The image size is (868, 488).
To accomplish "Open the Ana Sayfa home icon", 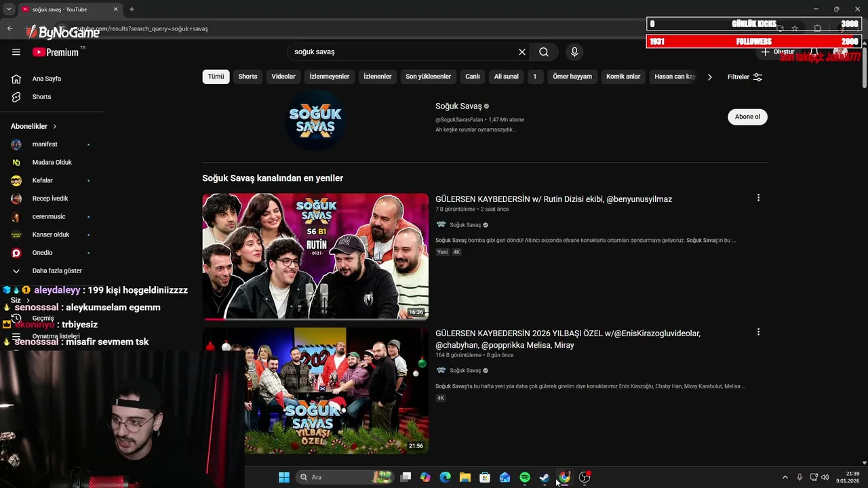I will pyautogui.click(x=16, y=79).
